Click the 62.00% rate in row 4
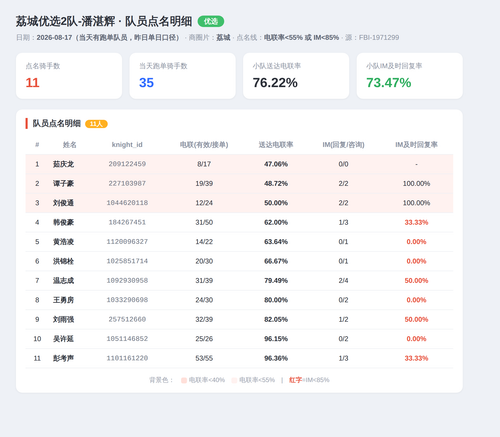This screenshot has width=500, height=437. point(276,222)
